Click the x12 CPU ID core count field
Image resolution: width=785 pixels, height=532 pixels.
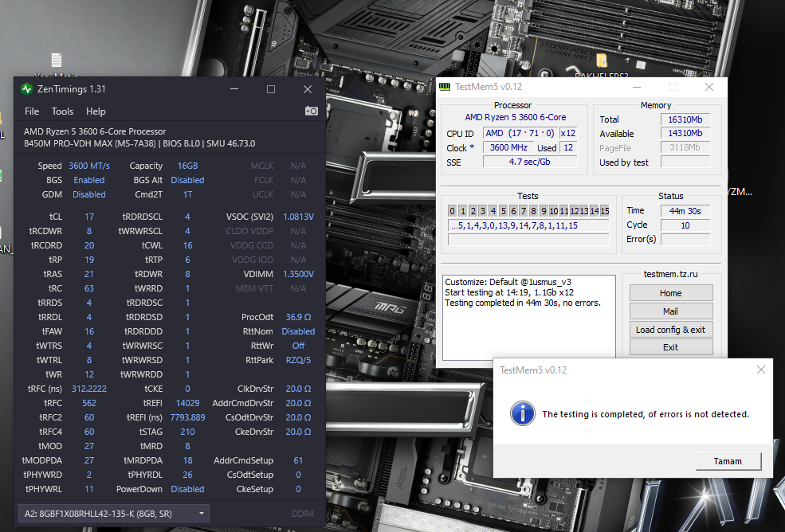click(567, 133)
